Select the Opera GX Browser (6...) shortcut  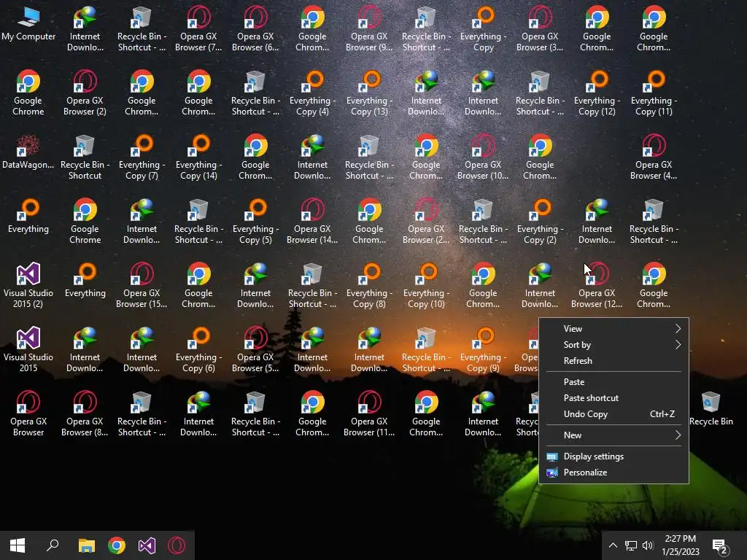(255, 28)
